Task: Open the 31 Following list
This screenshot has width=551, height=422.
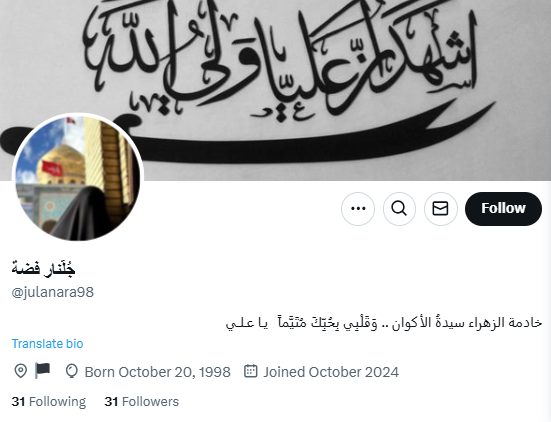Action: click(x=48, y=402)
